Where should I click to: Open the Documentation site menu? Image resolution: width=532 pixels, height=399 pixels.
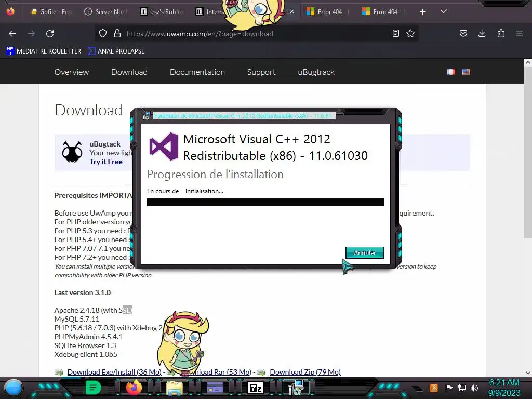point(197,72)
